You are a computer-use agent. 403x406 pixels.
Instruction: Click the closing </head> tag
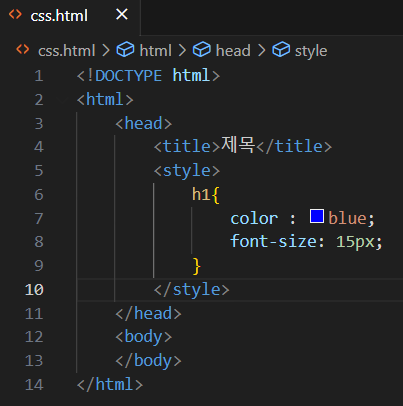click(x=149, y=314)
